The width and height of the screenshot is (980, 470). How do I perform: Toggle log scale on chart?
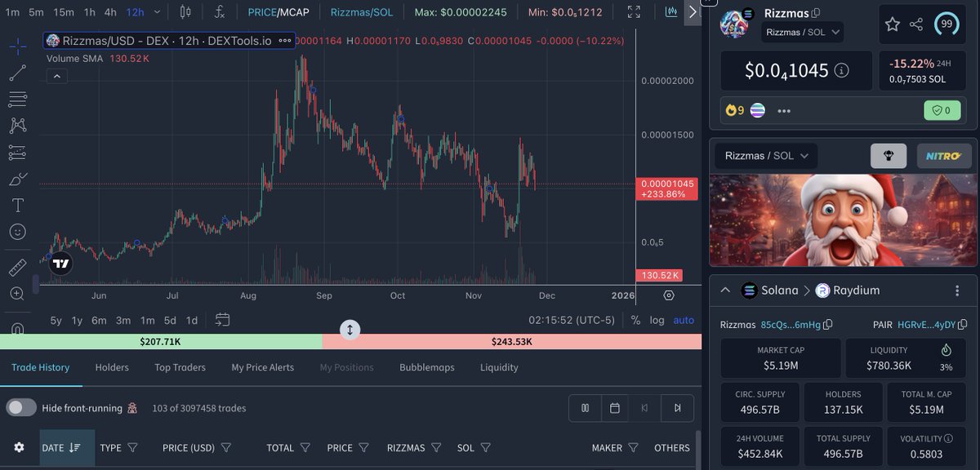click(657, 320)
